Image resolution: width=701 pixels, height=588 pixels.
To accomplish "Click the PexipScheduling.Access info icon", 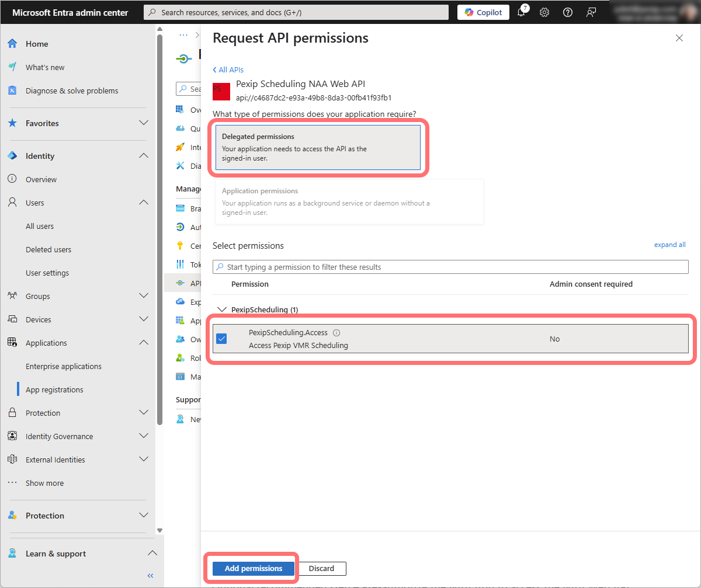I will (x=336, y=333).
